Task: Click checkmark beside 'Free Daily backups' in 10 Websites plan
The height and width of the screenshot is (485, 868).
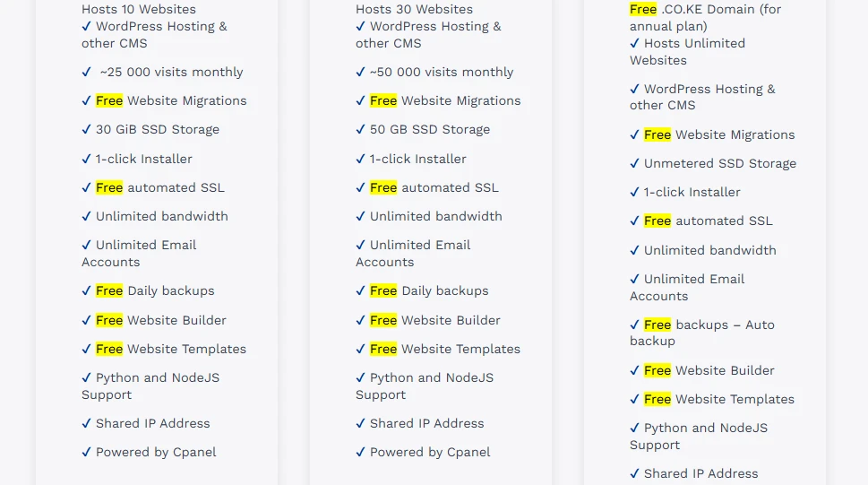Action: click(86, 291)
